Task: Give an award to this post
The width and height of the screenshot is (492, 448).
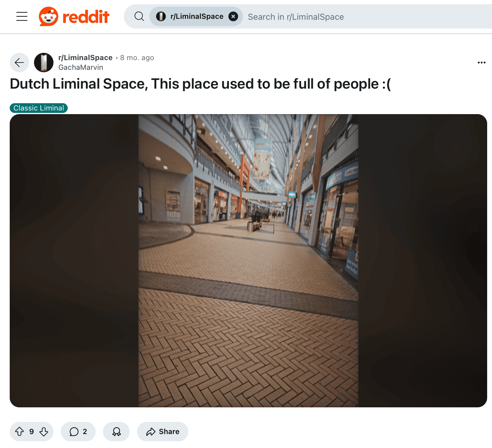Action: point(116,431)
